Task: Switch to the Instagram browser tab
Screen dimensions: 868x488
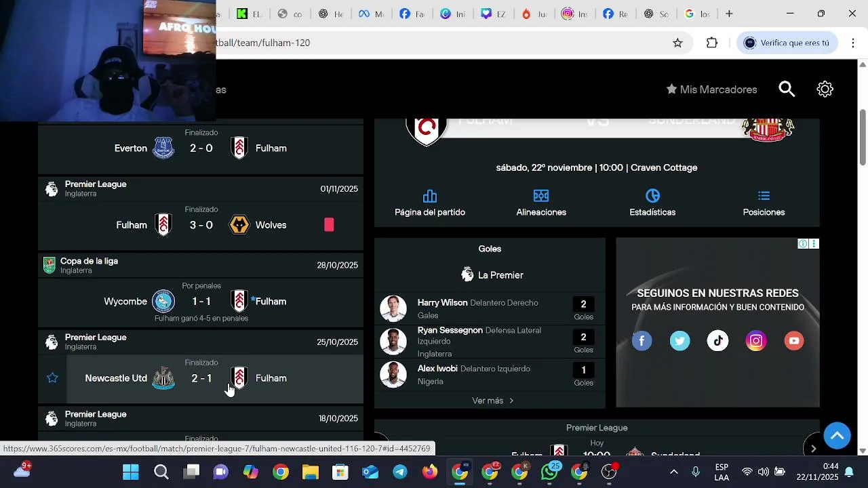Action: tap(574, 14)
